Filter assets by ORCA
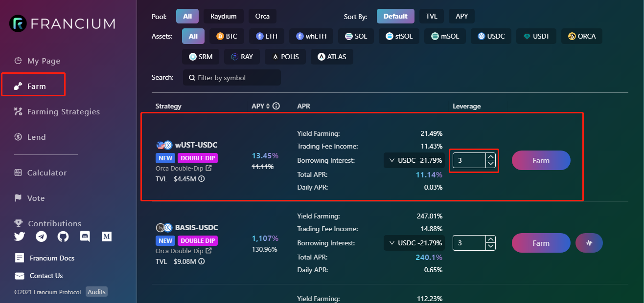This screenshot has height=303, width=644. pos(582,36)
